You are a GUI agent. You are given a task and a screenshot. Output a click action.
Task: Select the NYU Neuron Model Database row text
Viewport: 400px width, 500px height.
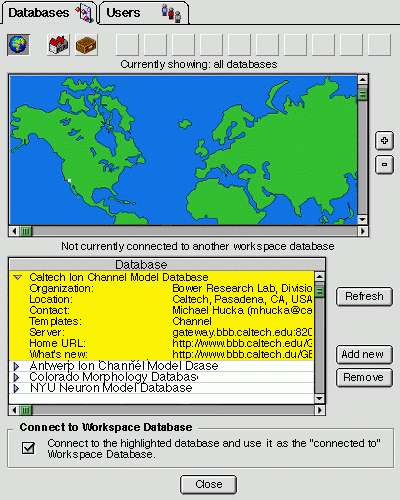tap(111, 388)
